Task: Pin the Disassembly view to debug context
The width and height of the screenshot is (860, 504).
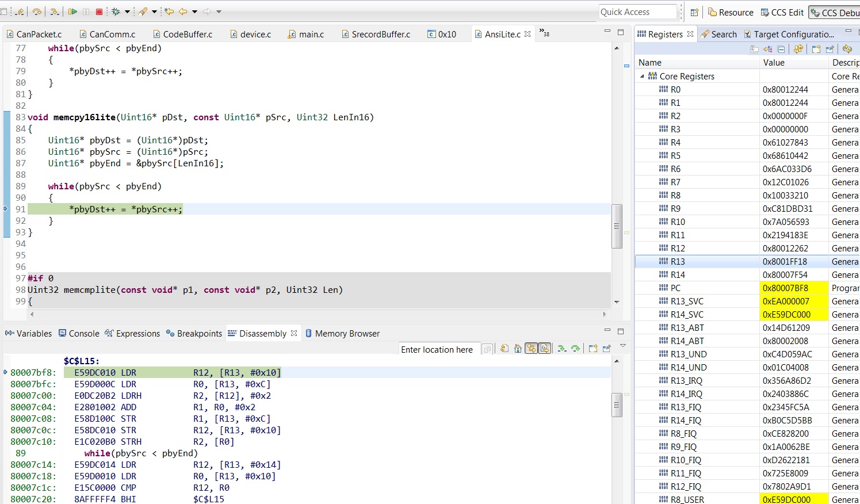Action: 606,349
